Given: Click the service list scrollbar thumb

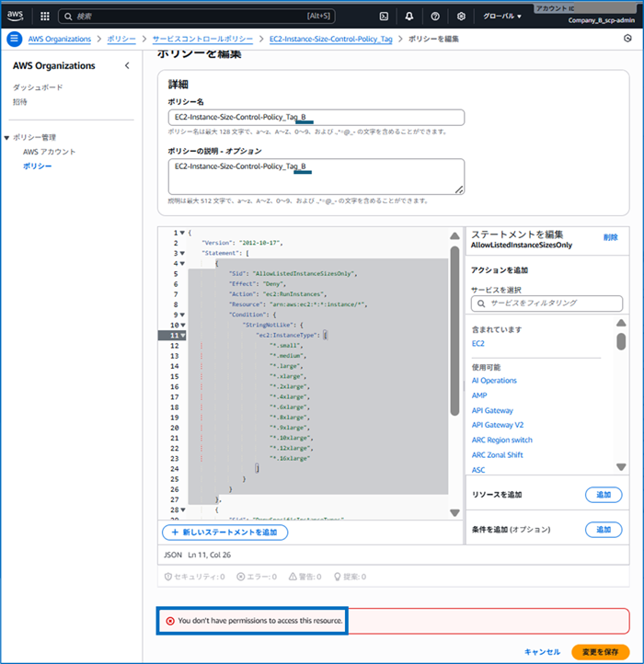Looking at the screenshot, I should tap(621, 341).
